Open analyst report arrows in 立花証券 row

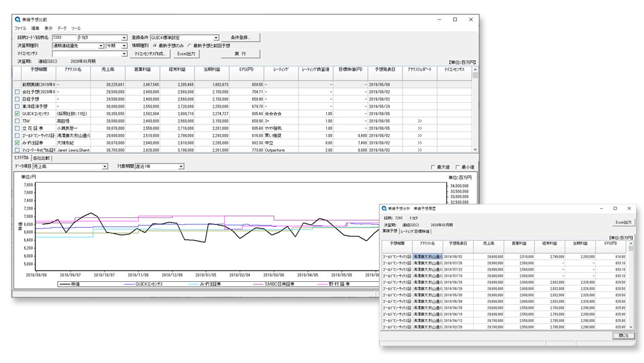[x=419, y=128]
